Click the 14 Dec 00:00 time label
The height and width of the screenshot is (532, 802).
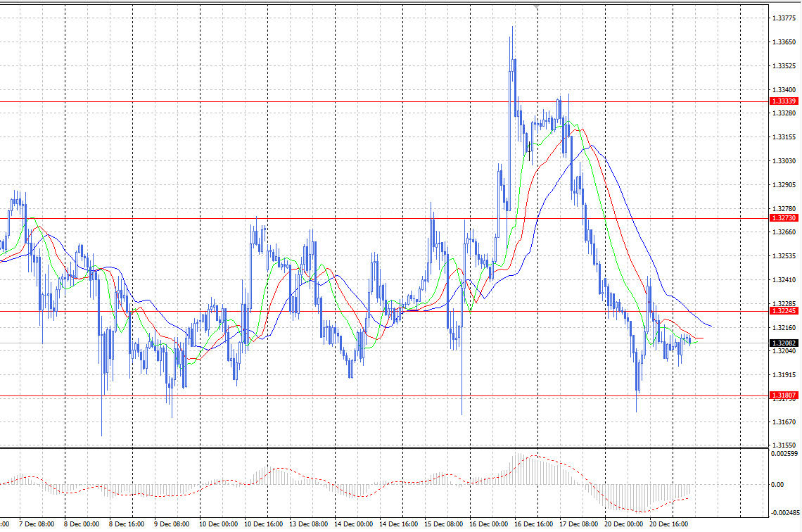(353, 524)
